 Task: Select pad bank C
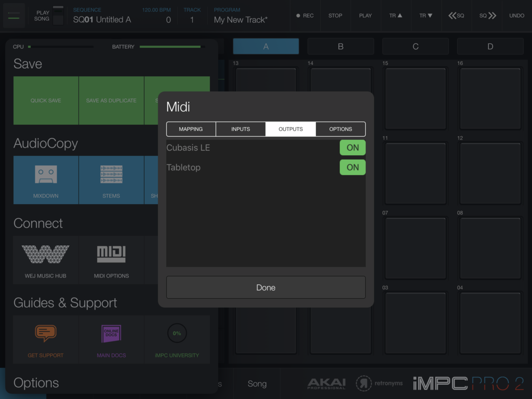point(415,46)
